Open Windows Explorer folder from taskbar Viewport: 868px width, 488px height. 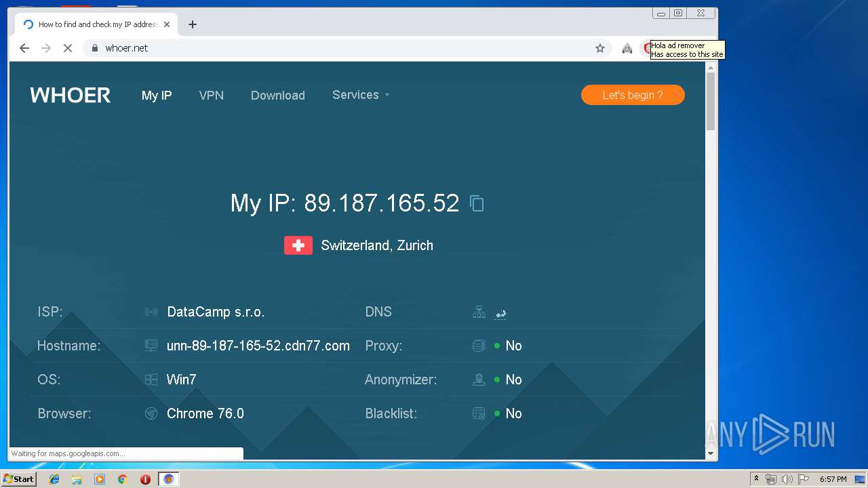[x=77, y=479]
